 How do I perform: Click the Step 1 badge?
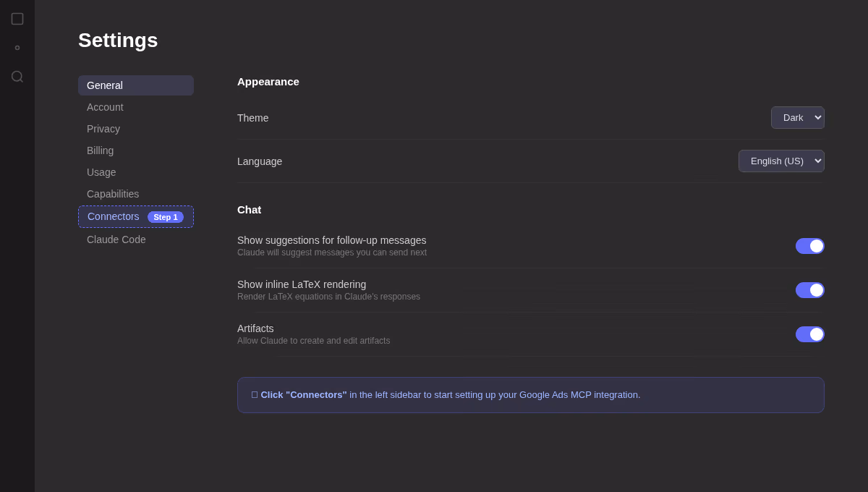tap(166, 217)
